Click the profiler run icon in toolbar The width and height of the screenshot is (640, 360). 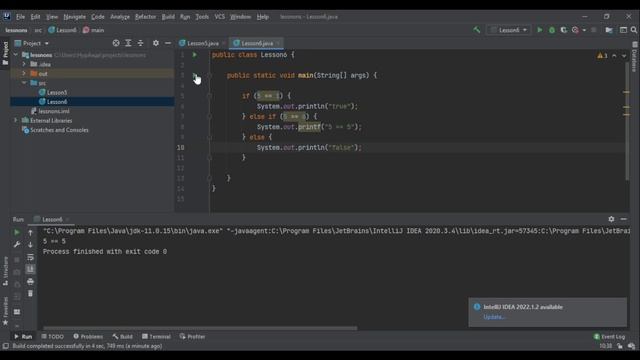tap(575, 30)
